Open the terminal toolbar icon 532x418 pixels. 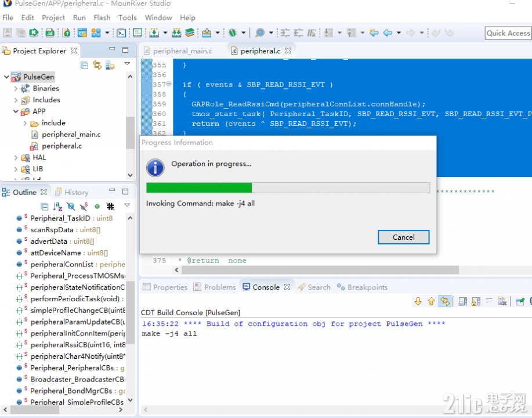point(121,33)
